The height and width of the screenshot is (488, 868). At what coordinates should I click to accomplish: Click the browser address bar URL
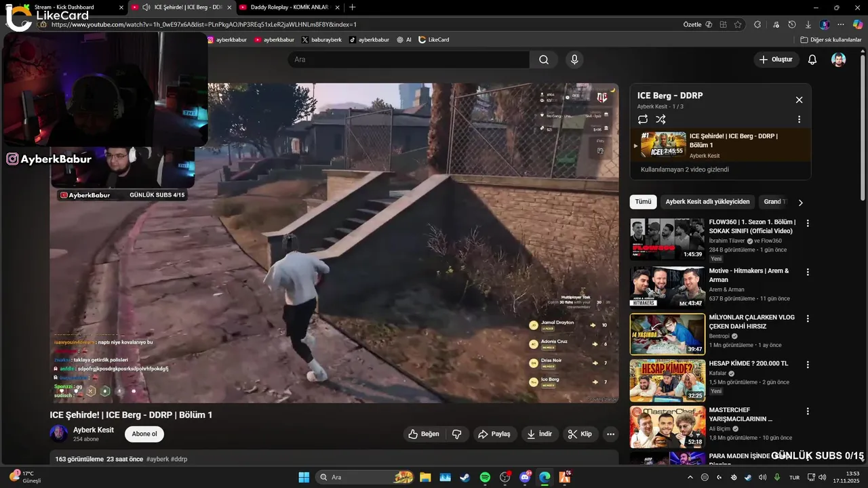click(x=203, y=24)
